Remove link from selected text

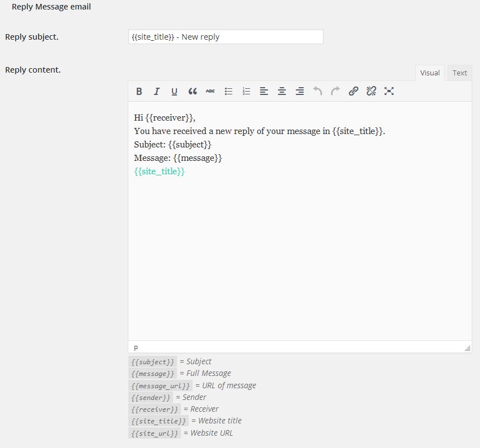coord(371,92)
